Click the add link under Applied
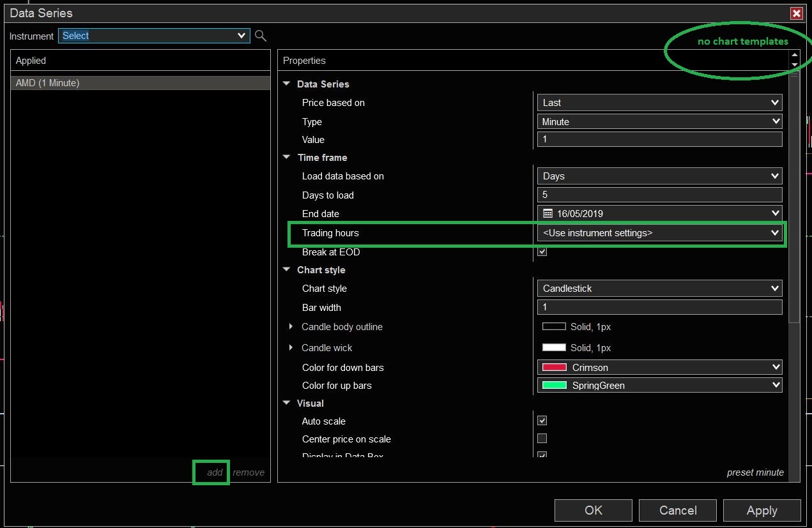Screen dimensions: 812x528 [215, 472]
